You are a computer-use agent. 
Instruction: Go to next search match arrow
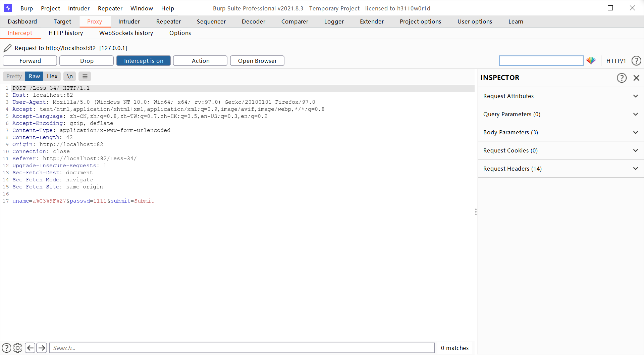click(x=42, y=348)
